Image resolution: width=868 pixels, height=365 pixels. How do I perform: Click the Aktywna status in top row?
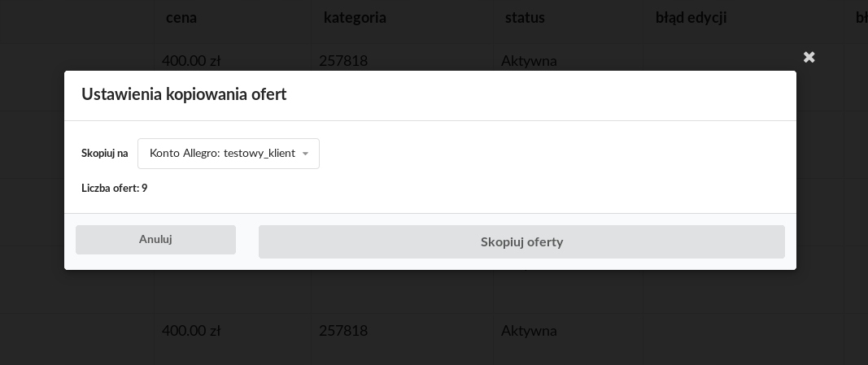point(529,60)
